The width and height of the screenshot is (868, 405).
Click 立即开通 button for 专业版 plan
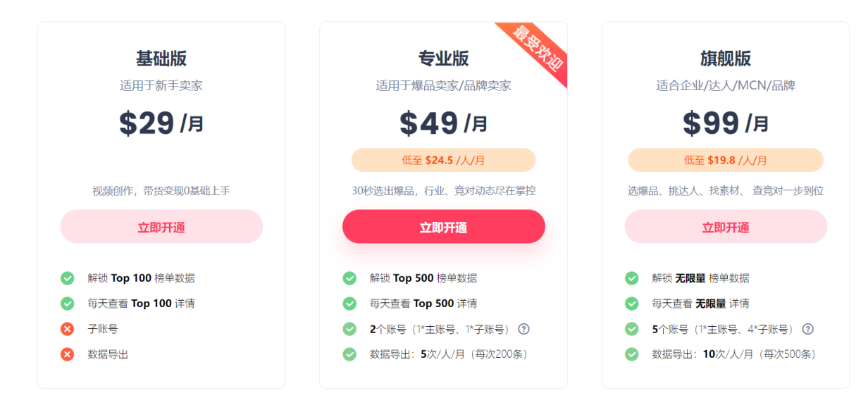tap(443, 227)
